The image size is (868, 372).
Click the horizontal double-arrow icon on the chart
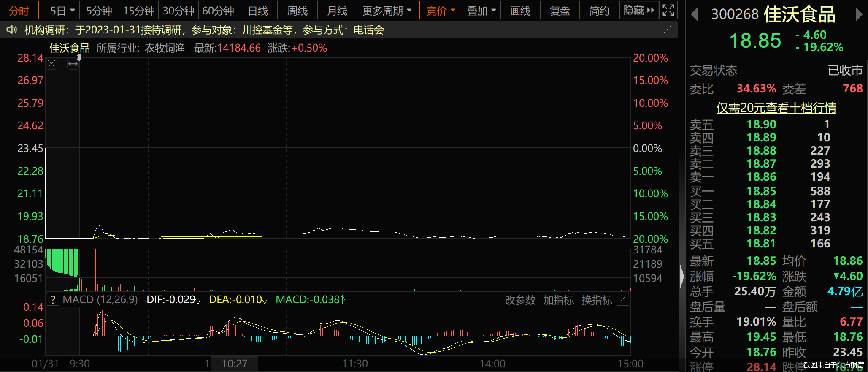pos(73,64)
